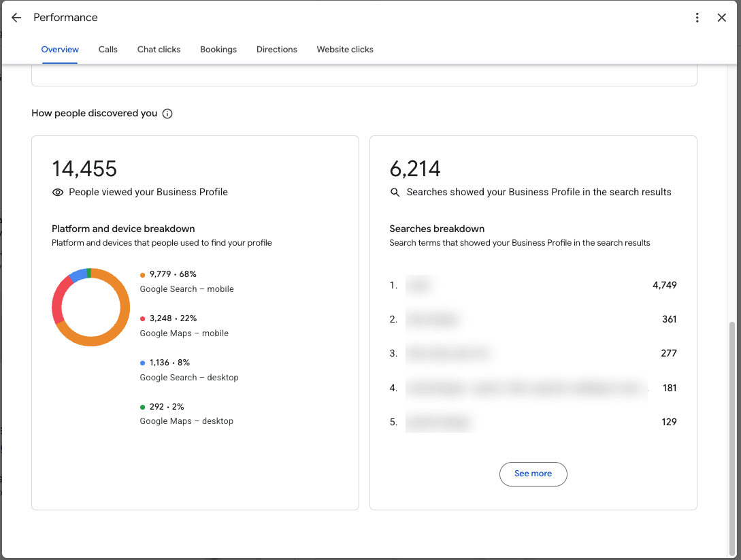Open the Chat clicks tab
Screen dimensions: 741x560
[x=159, y=50]
